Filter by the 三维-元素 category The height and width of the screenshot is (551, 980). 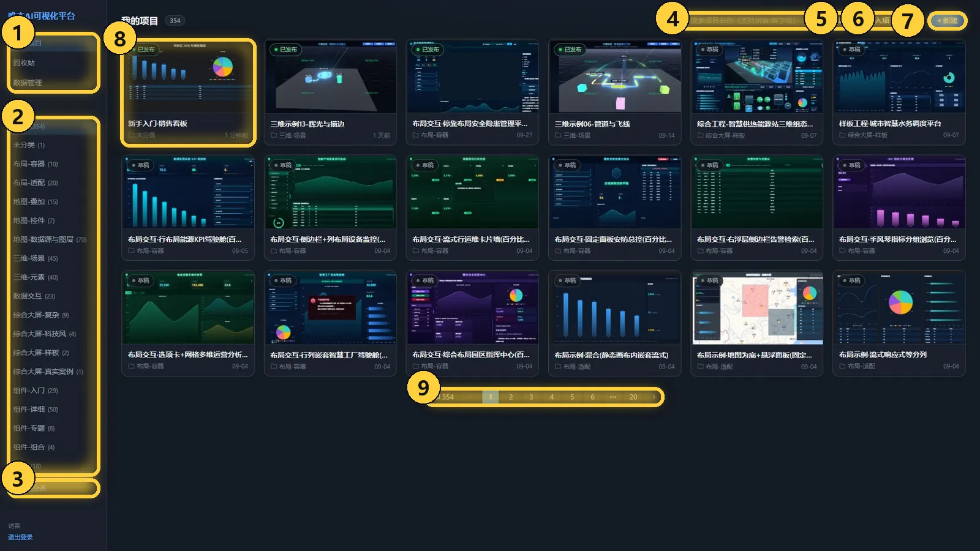coord(53,277)
